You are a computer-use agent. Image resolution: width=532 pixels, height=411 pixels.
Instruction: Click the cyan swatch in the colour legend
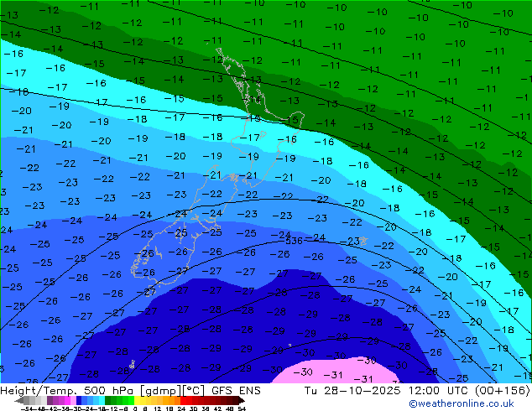click(x=102, y=401)
